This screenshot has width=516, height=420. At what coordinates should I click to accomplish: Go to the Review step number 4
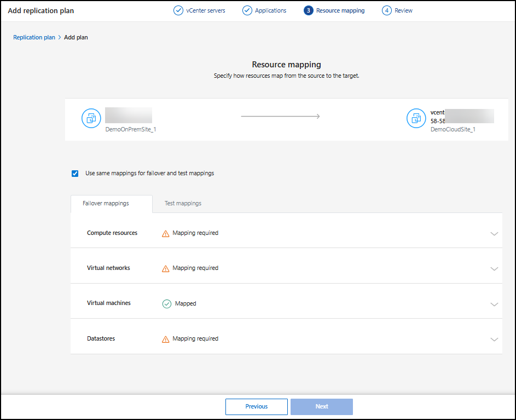387,10
